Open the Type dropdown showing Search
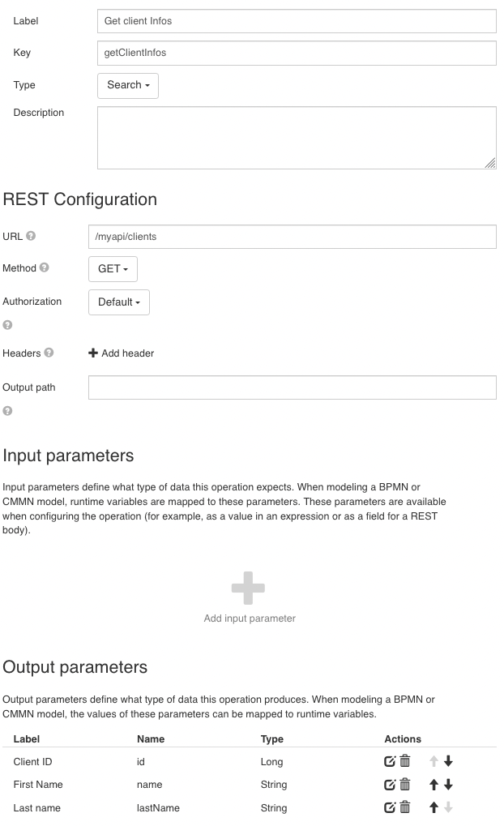 pyautogui.click(x=127, y=85)
